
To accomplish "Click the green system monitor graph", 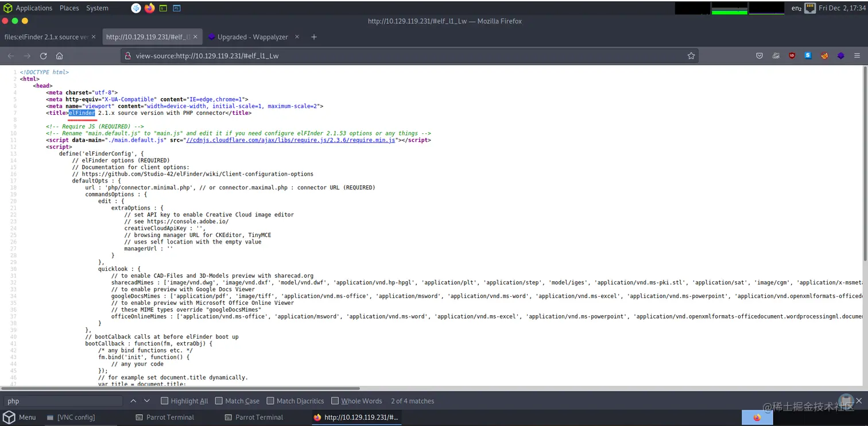I will pos(730,8).
